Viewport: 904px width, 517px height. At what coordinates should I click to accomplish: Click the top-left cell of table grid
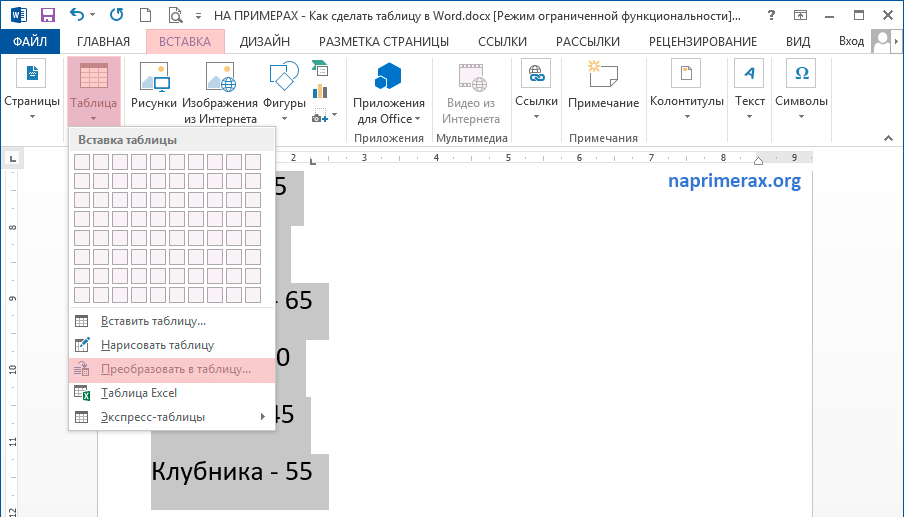tap(82, 162)
